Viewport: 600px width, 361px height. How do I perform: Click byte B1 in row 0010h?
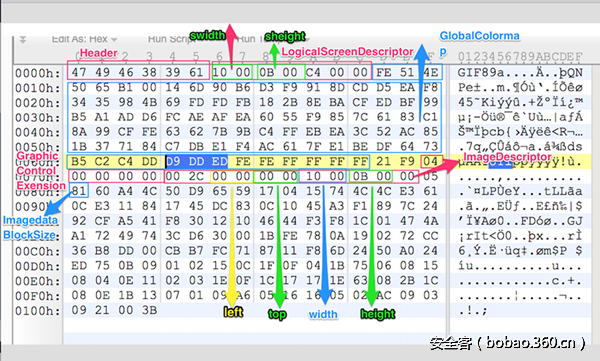pyautogui.click(x=126, y=87)
